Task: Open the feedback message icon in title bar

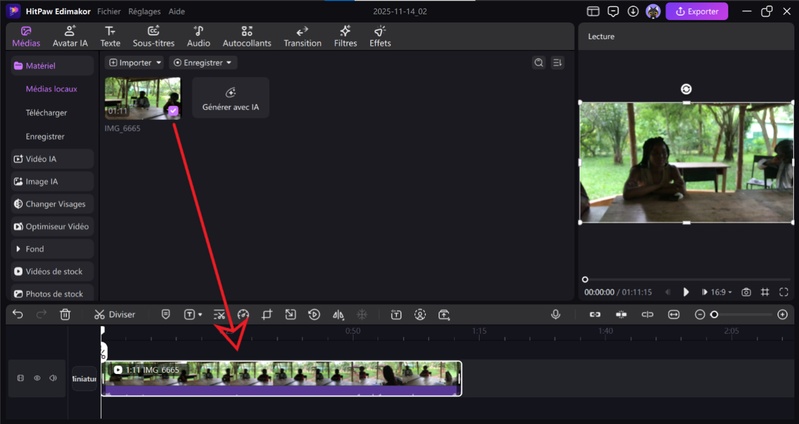Action: (x=613, y=11)
